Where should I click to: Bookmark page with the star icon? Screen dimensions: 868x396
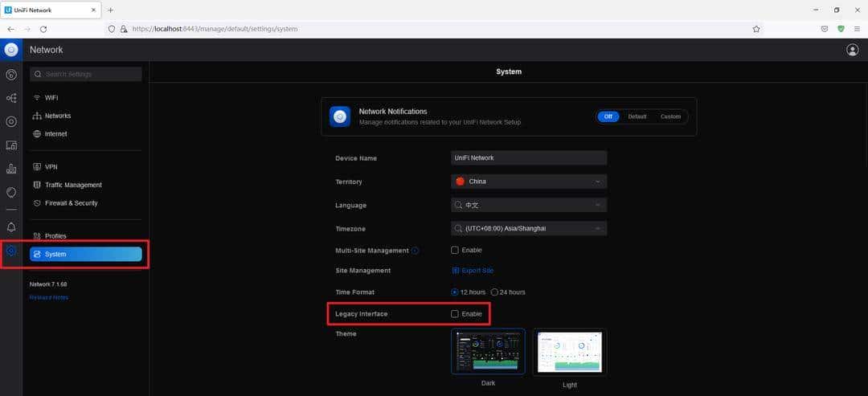click(x=756, y=29)
